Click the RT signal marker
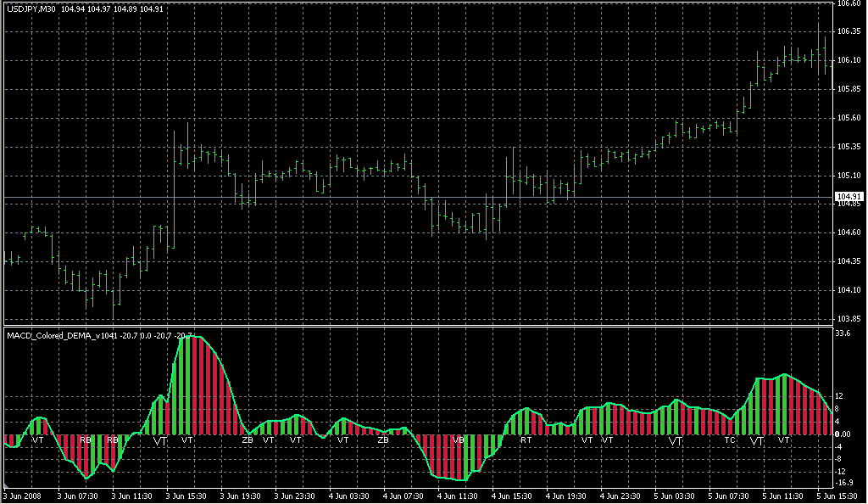The height and width of the screenshot is (504, 868). [526, 440]
